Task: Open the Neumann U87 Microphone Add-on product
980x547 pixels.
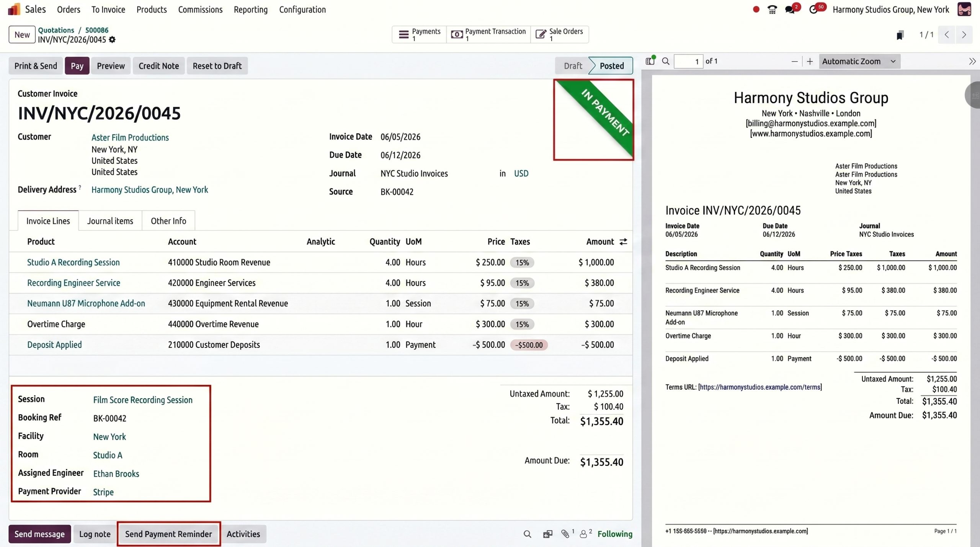Action: (86, 304)
